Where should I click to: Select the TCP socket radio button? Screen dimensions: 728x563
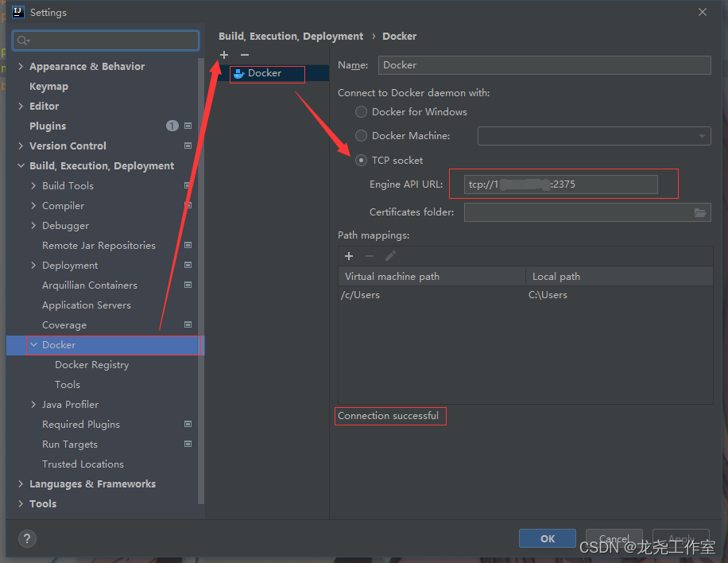tap(361, 161)
